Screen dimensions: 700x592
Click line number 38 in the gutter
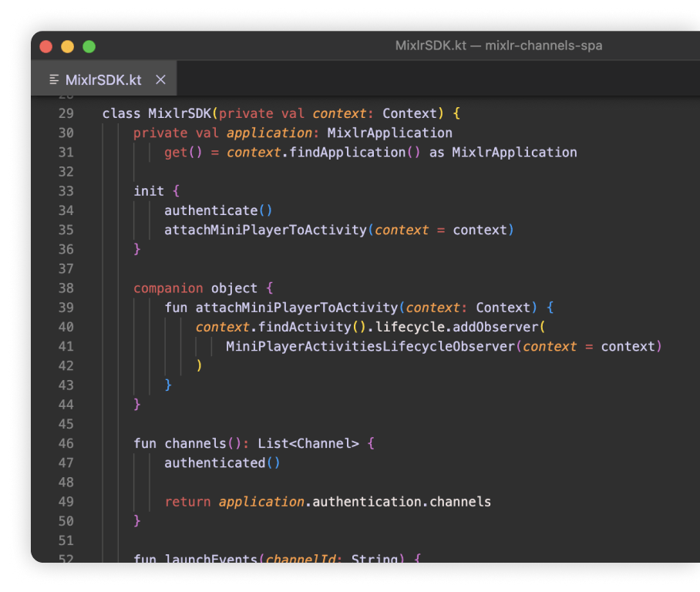pos(66,288)
